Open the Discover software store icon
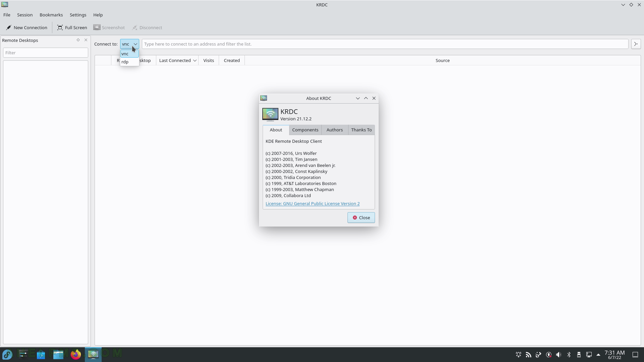 41,354
